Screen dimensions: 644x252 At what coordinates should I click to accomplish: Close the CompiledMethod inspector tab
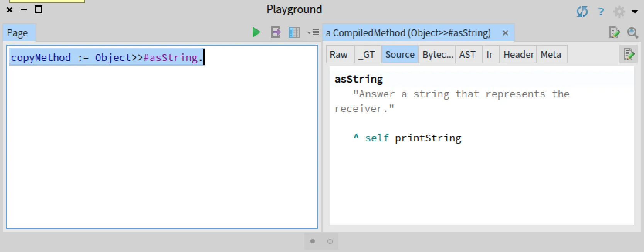pyautogui.click(x=505, y=33)
